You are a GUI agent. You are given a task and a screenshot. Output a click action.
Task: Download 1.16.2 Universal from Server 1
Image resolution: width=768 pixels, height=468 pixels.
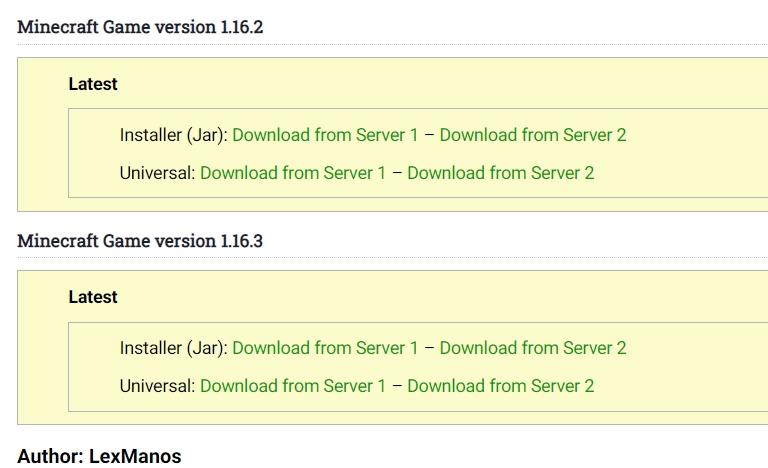pos(293,173)
